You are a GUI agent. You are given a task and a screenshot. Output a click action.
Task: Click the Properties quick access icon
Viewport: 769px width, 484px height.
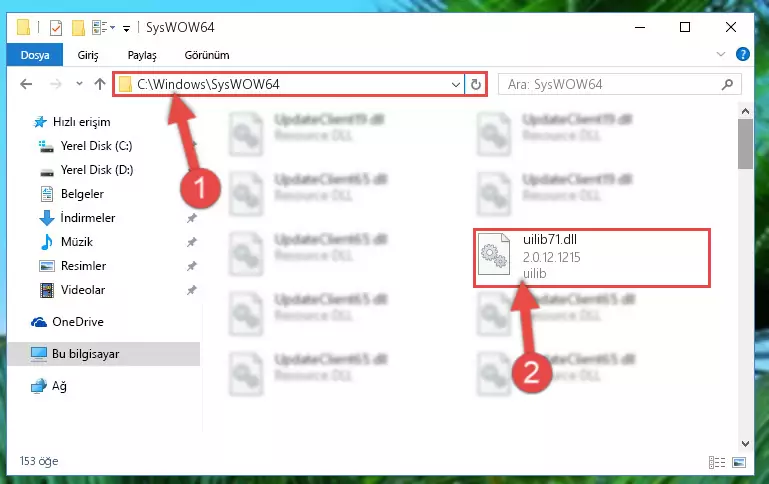(x=56, y=27)
